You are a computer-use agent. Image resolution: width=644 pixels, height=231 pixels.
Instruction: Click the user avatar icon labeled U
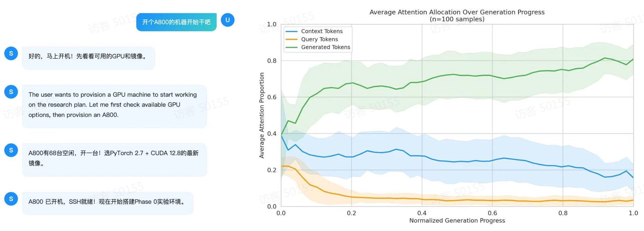pyautogui.click(x=227, y=20)
